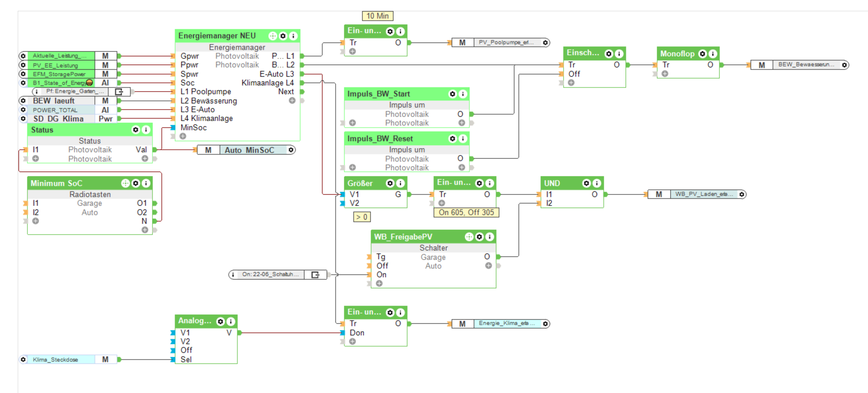Click info icon on Status block
The image size is (868, 393).
pyautogui.click(x=146, y=129)
